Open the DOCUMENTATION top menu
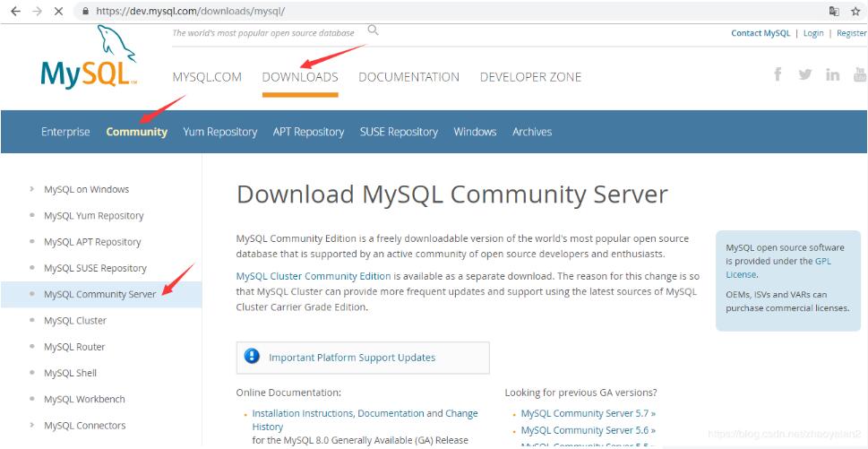This screenshot has width=868, height=449. (409, 77)
